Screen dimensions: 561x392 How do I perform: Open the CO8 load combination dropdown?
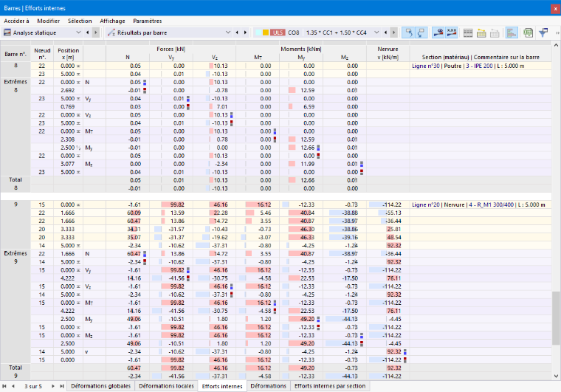click(x=376, y=32)
